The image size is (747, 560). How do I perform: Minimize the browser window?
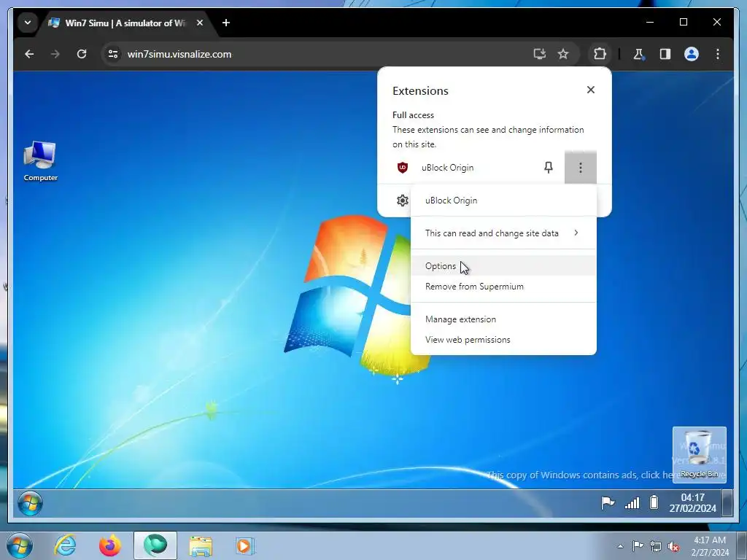click(x=650, y=22)
